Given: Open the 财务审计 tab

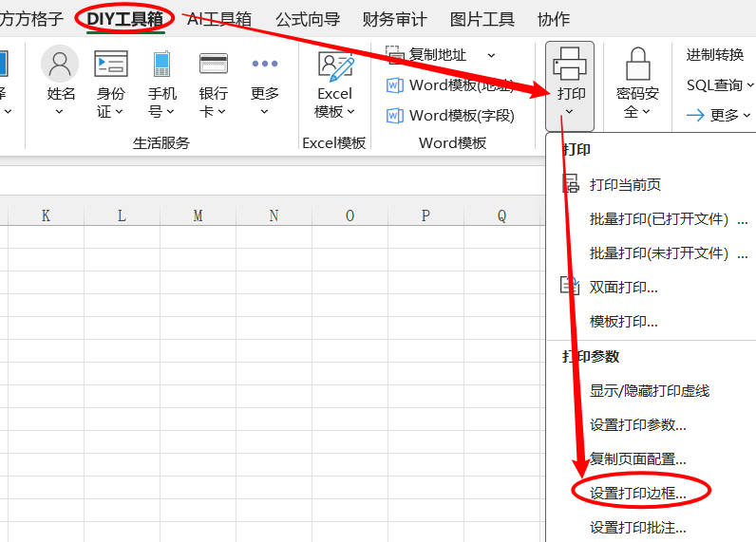Looking at the screenshot, I should [x=395, y=19].
